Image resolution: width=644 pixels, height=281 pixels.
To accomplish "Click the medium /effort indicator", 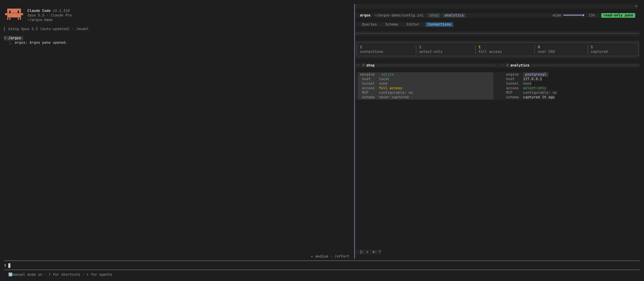I will point(330,256).
